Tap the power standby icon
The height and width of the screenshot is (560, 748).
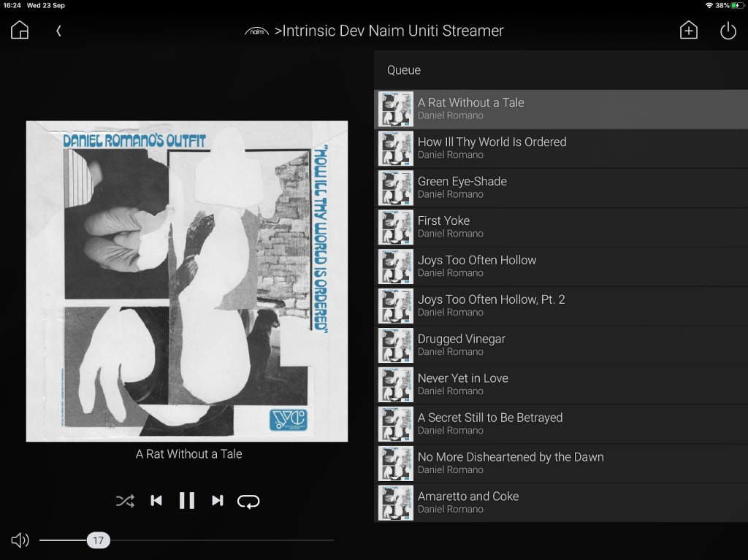pyautogui.click(x=728, y=31)
